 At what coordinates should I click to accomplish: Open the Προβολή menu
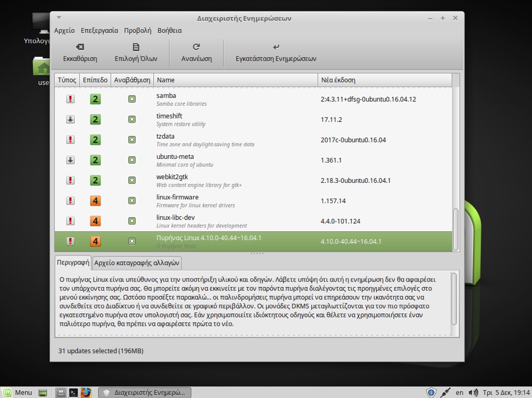pyautogui.click(x=137, y=30)
